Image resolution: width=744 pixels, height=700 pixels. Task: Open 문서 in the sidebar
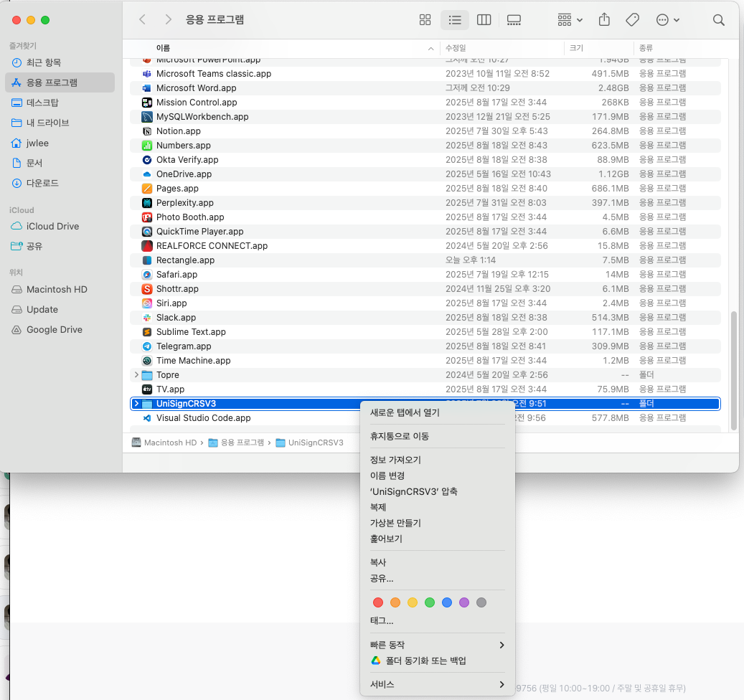tap(60, 163)
